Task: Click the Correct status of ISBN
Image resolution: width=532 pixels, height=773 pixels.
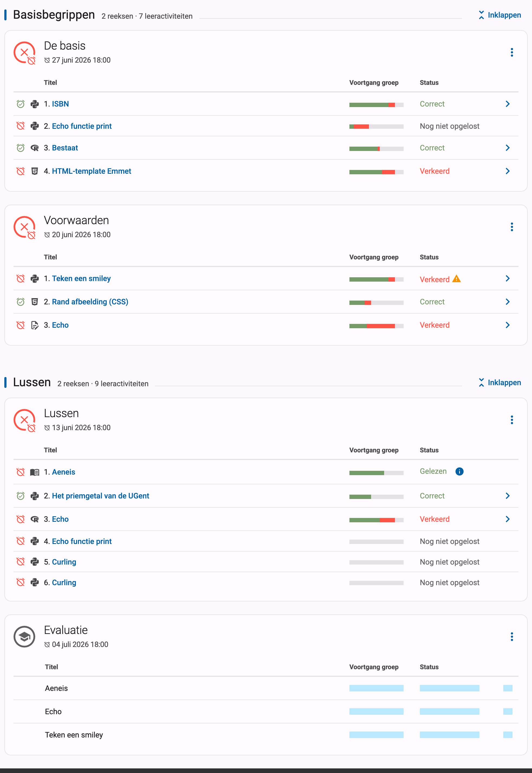Action: click(432, 104)
